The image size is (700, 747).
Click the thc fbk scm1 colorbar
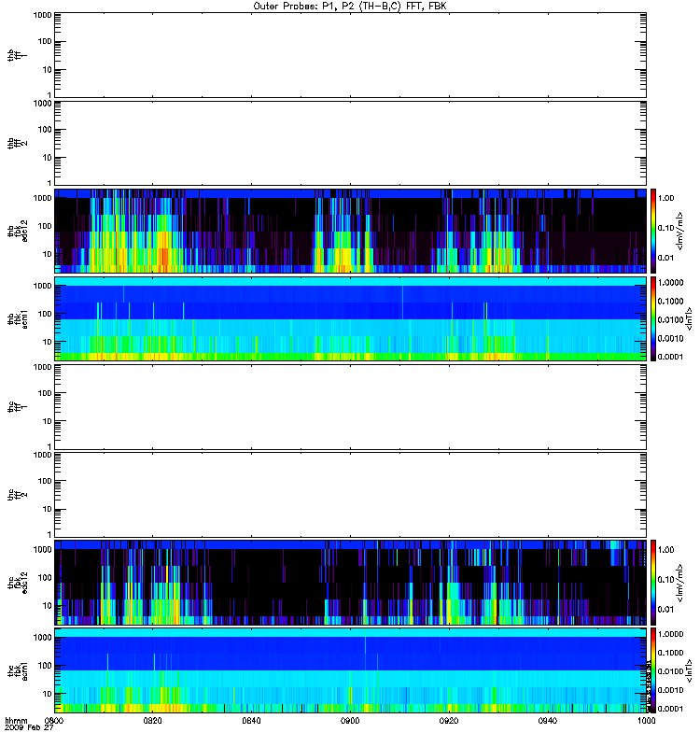pyautogui.click(x=653, y=670)
